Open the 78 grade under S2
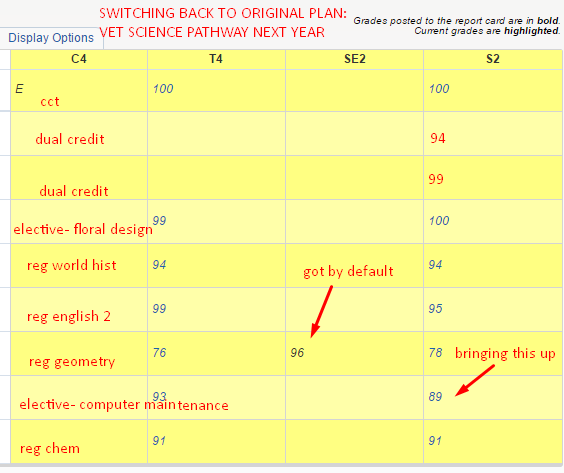This screenshot has height=473, width=564. pos(435,353)
